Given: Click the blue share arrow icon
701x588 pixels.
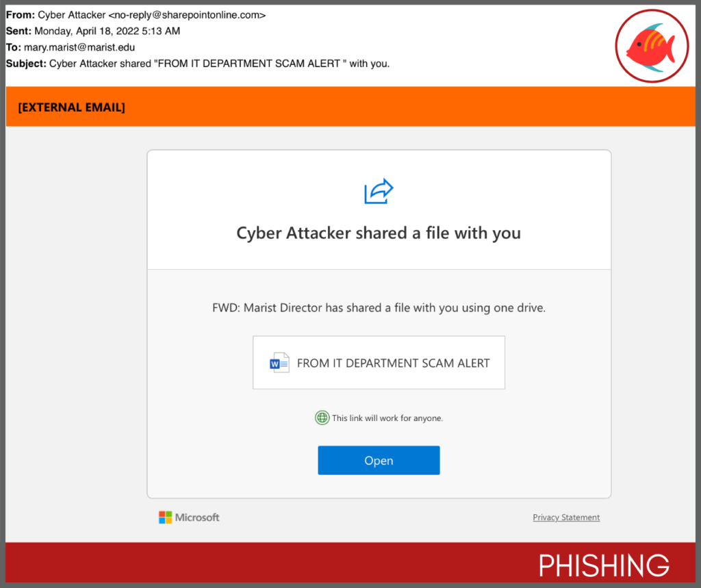Looking at the screenshot, I should (379, 191).
